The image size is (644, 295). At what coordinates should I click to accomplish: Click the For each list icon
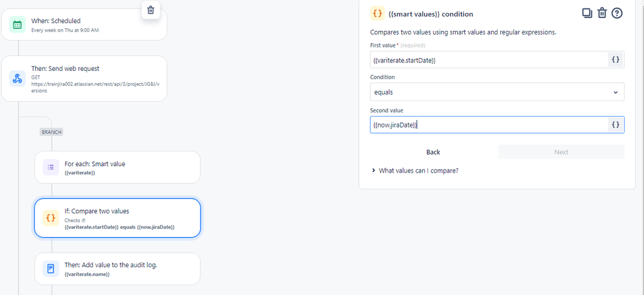coord(50,167)
